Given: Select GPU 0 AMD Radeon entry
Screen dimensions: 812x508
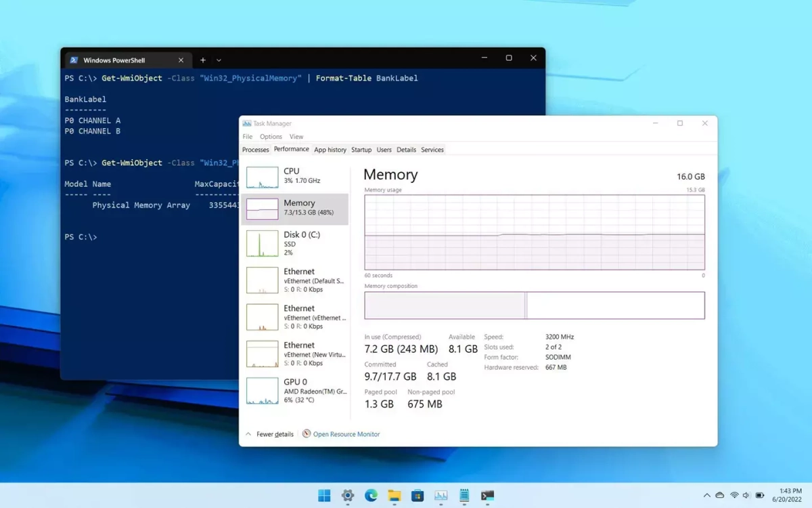Looking at the screenshot, I should tap(295, 391).
